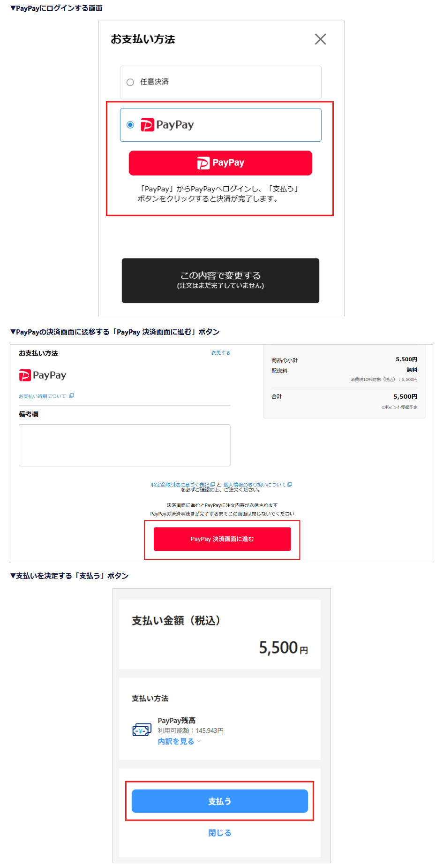This screenshot has width=443, height=868.
Task: Focus the 備考欄 text area
Action: pyautogui.click(x=125, y=445)
